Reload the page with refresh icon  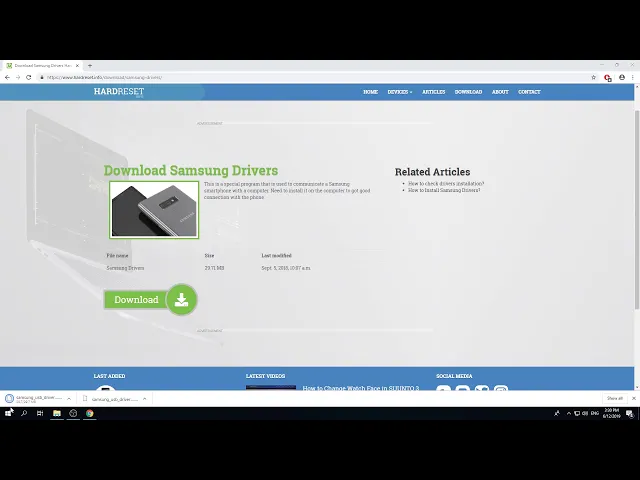[29, 77]
